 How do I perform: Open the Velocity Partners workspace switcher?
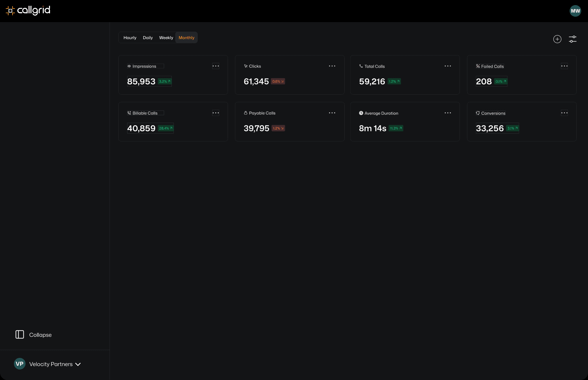coord(47,364)
